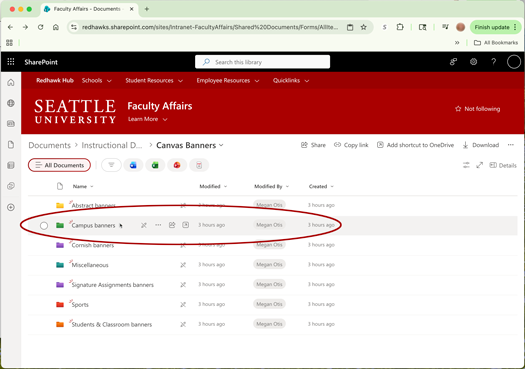Viewport: 525px width, 369px height.
Task: Open the globe My sites icon in left bar
Action: [x=11, y=103]
